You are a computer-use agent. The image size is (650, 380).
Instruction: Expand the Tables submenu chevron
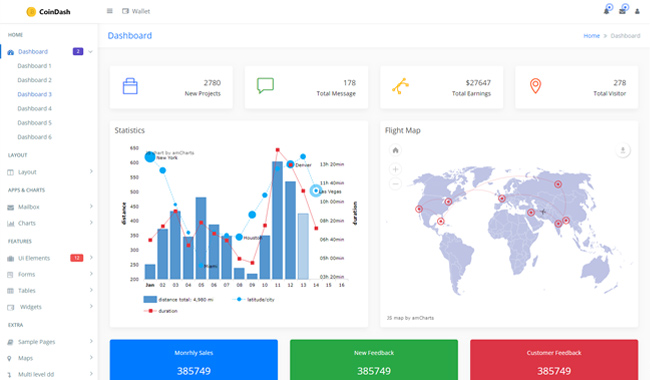pos(91,290)
